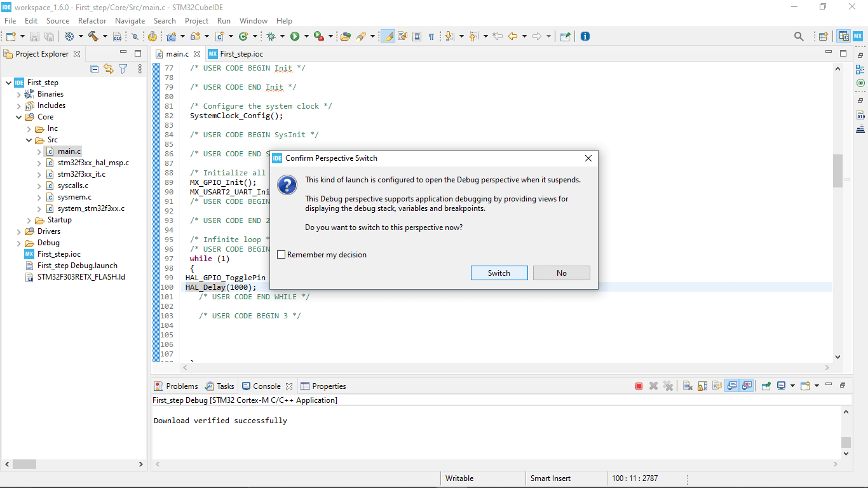This screenshot has width=868, height=488.
Task: Select system_stm32f3xx.c in Project Explorer
Action: 85,208
